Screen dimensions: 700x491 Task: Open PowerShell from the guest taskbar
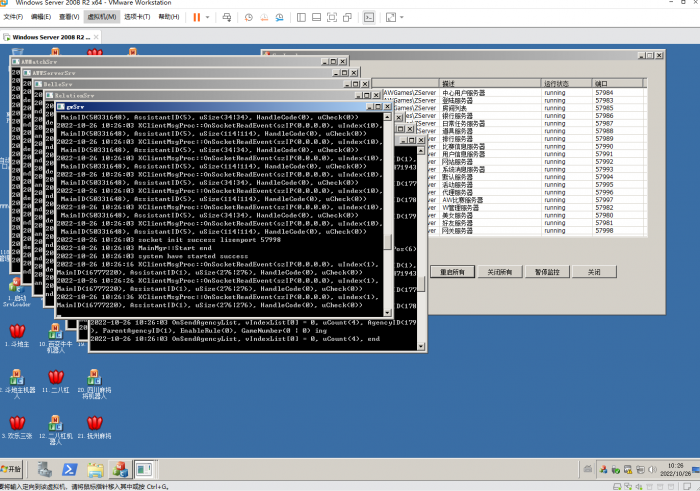tap(70, 469)
